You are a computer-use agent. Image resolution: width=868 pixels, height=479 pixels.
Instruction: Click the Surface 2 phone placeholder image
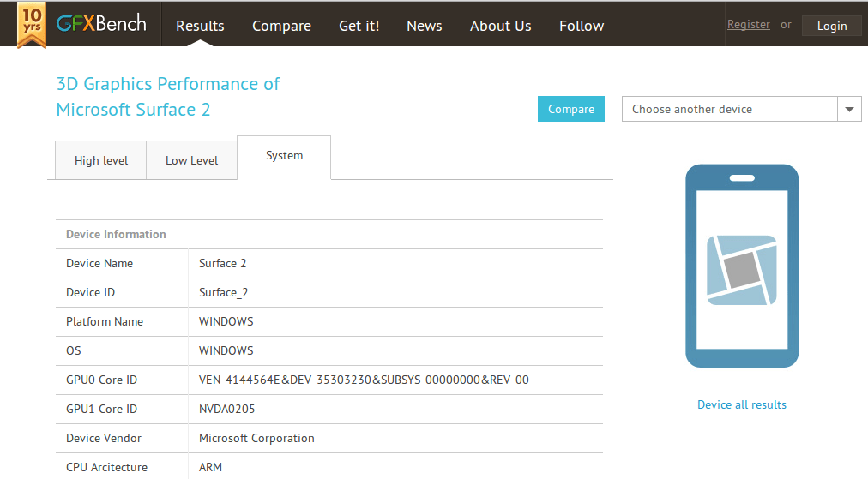(x=742, y=266)
